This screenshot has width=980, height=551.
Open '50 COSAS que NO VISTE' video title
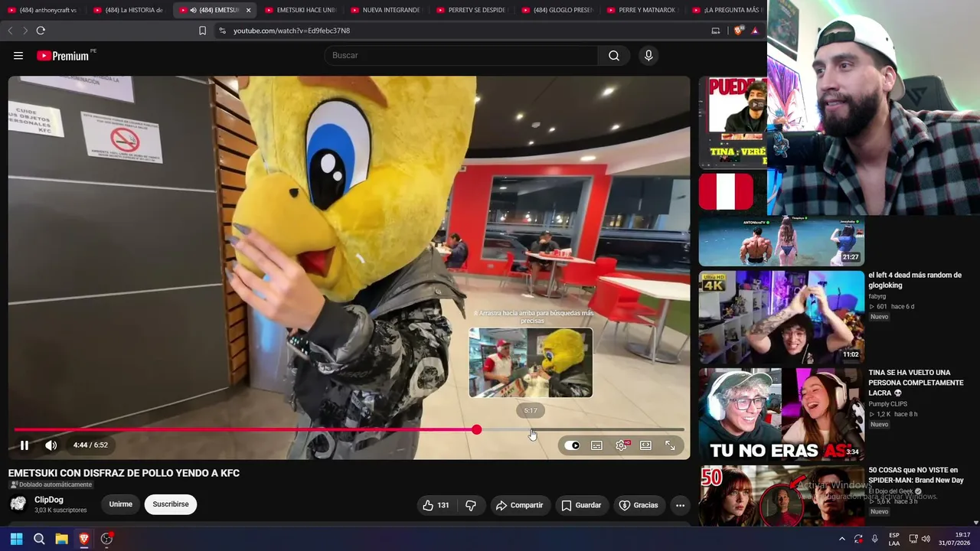(x=916, y=475)
